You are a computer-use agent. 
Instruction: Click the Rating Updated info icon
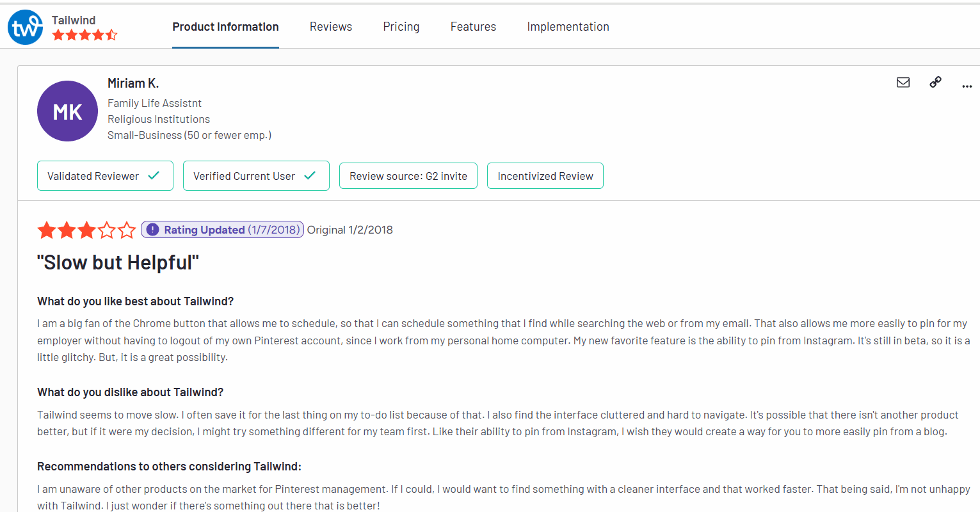[152, 230]
